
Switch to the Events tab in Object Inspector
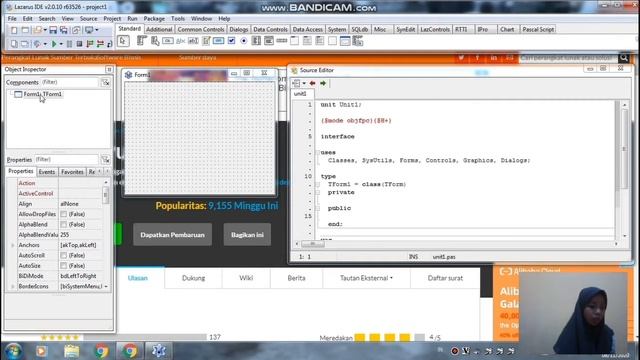(47, 172)
